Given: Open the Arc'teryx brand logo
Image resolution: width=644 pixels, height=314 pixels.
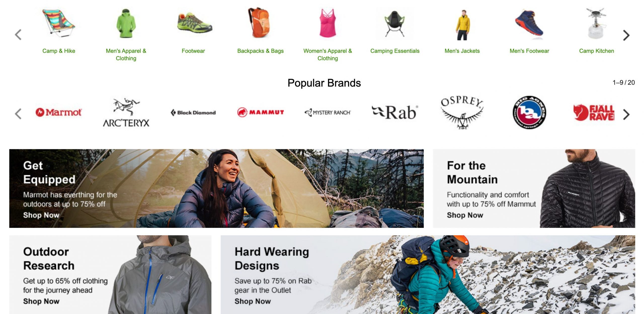Looking at the screenshot, I should click(126, 113).
